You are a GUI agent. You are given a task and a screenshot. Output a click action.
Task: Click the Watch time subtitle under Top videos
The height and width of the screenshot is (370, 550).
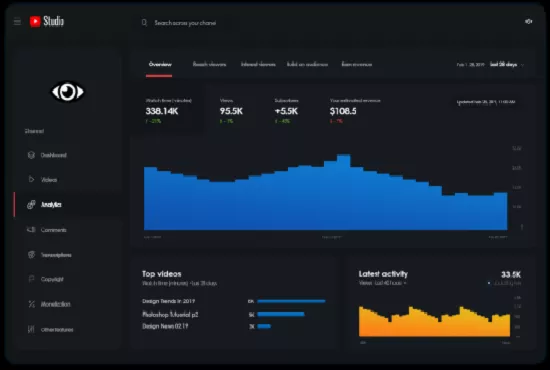click(x=179, y=283)
